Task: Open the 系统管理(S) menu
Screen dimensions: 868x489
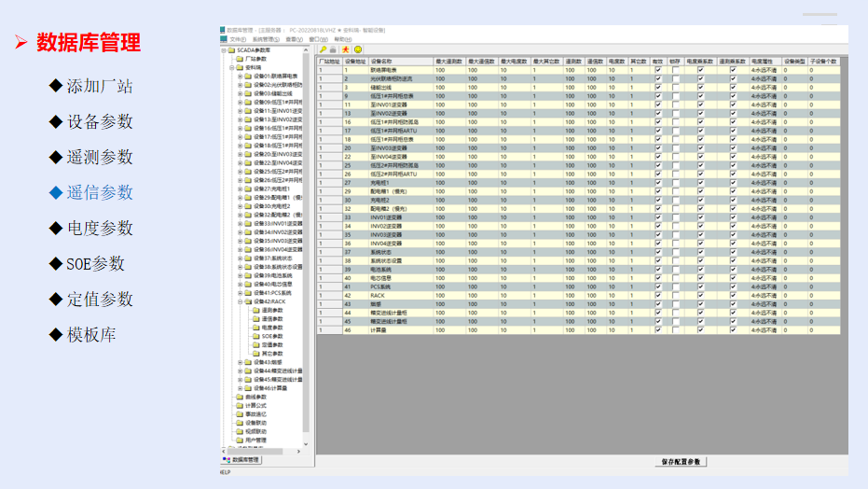Action: 266,39
